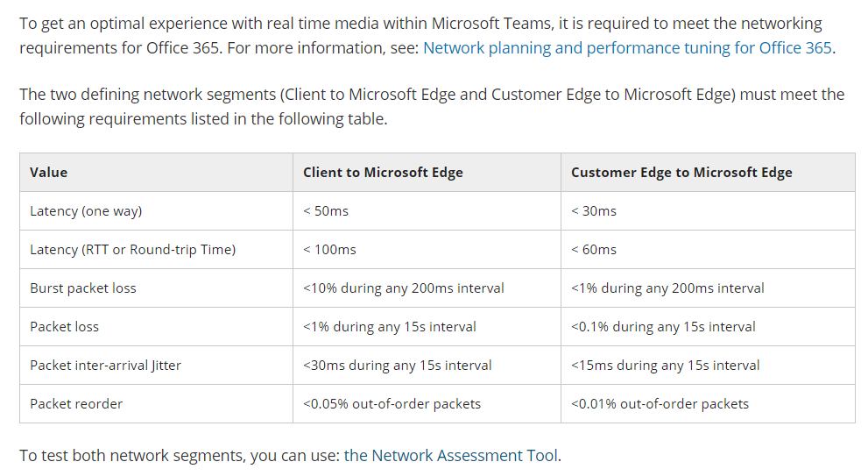This screenshot has height=476, width=868.
Task: Click the < 100ms round-trip cell
Action: pos(329,250)
